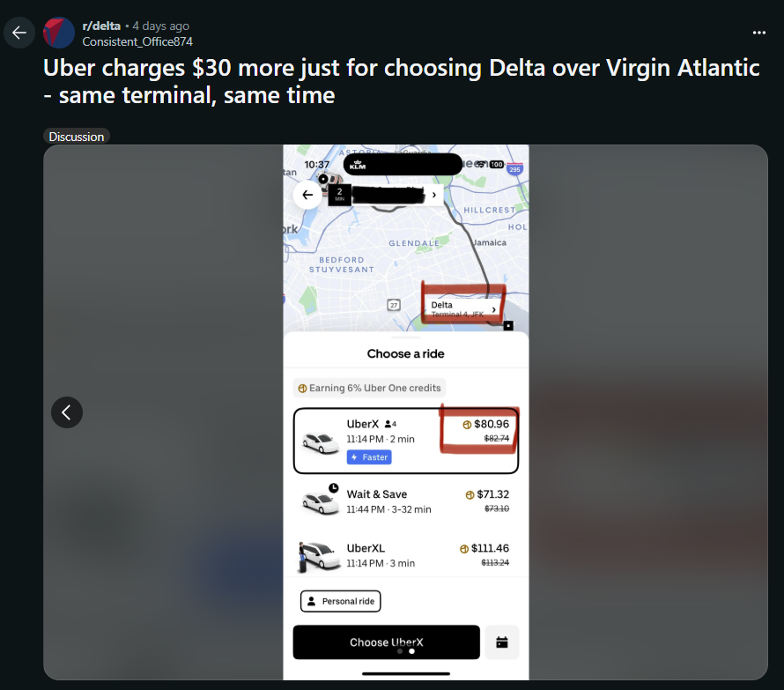Open Consistent_Office874 user profile
Viewport: 784px width, 690px height.
point(137,42)
